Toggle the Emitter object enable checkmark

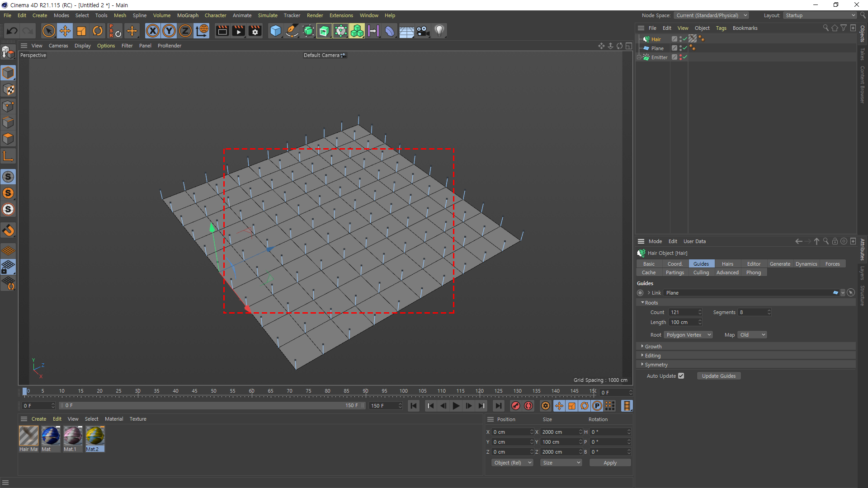pyautogui.click(x=685, y=57)
